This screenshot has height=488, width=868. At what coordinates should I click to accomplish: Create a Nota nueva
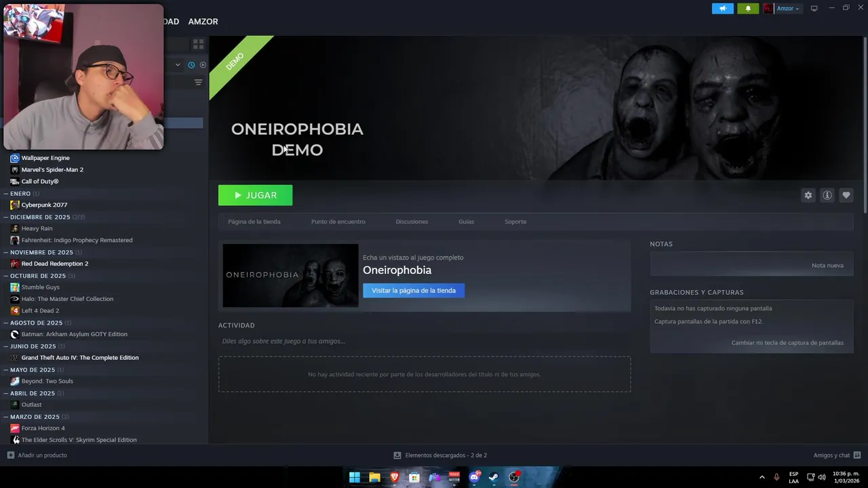coord(827,265)
